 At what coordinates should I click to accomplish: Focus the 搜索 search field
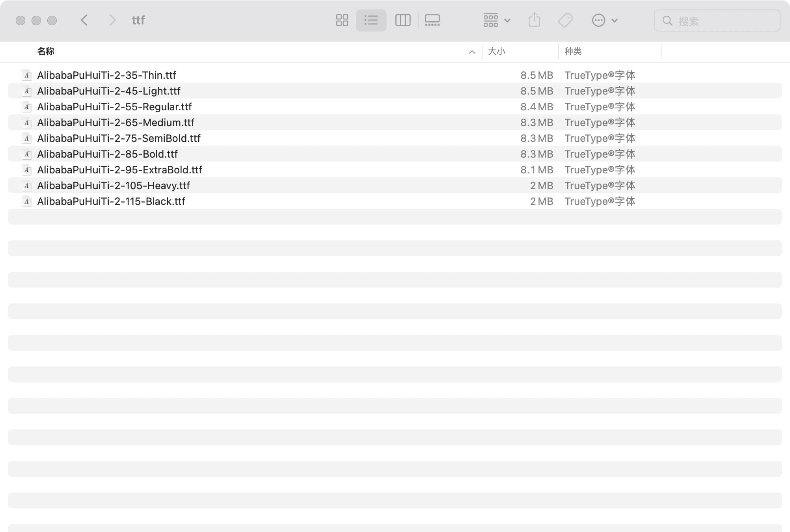coord(717,20)
